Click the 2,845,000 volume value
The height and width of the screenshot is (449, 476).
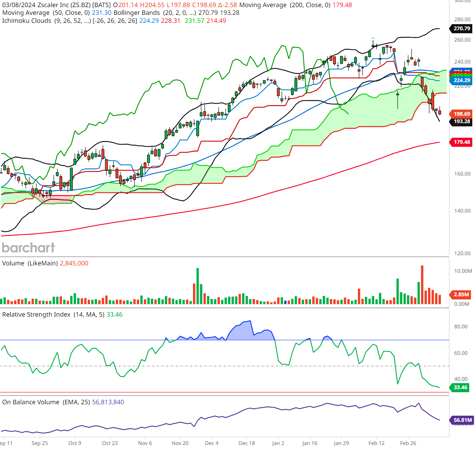click(x=74, y=264)
